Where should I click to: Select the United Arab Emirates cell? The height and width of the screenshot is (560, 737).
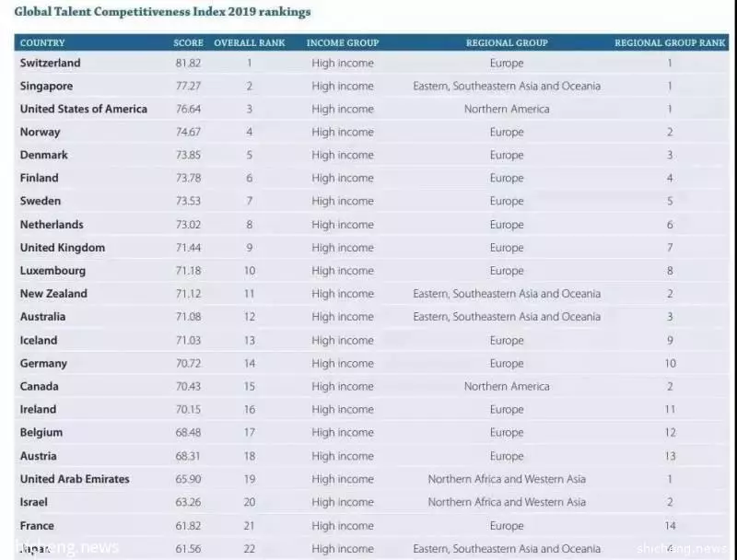pyautogui.click(x=75, y=479)
